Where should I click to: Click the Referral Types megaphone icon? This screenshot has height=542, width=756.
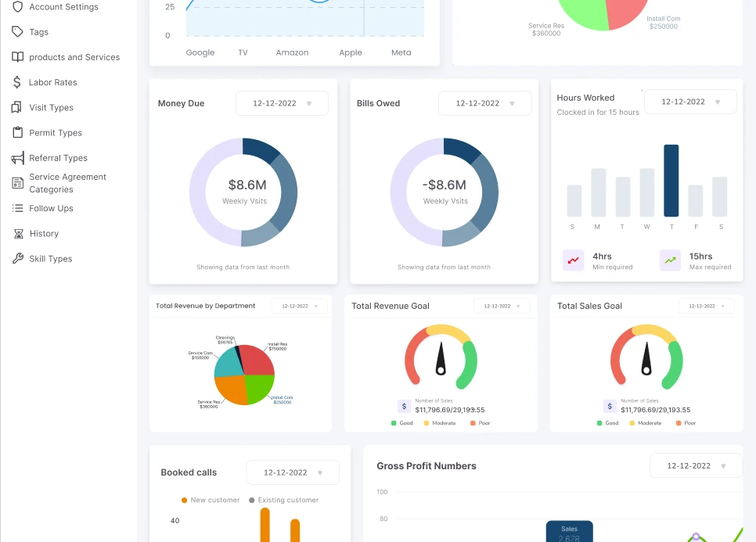[18, 158]
